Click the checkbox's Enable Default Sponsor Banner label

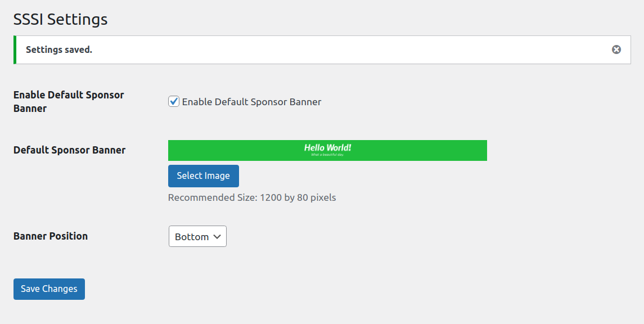point(251,102)
